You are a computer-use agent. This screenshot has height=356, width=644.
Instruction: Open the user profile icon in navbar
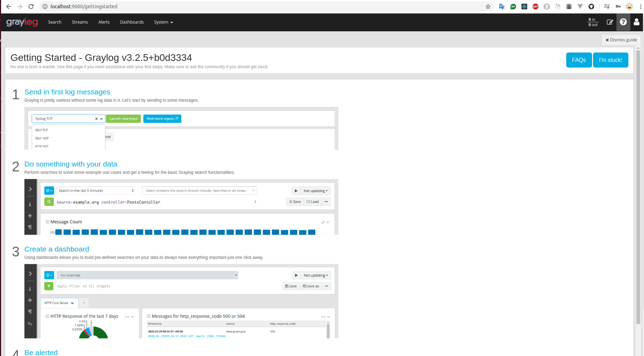[637, 22]
